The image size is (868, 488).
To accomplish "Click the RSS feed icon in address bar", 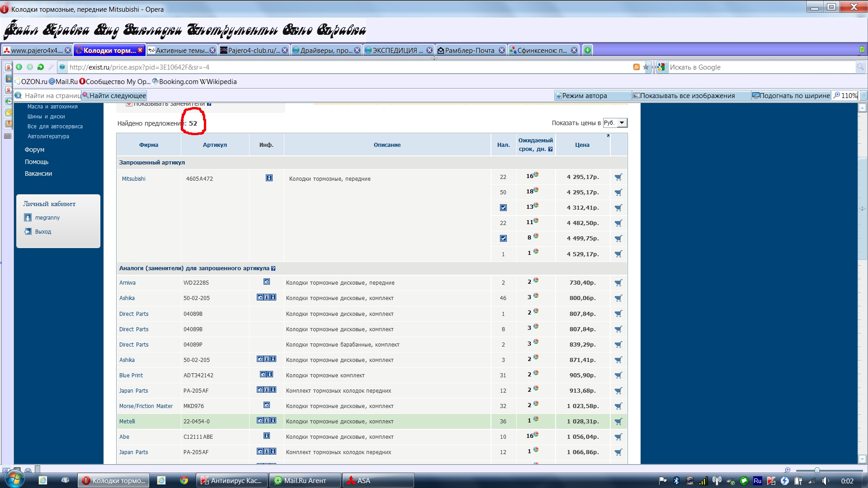I will click(x=636, y=67).
